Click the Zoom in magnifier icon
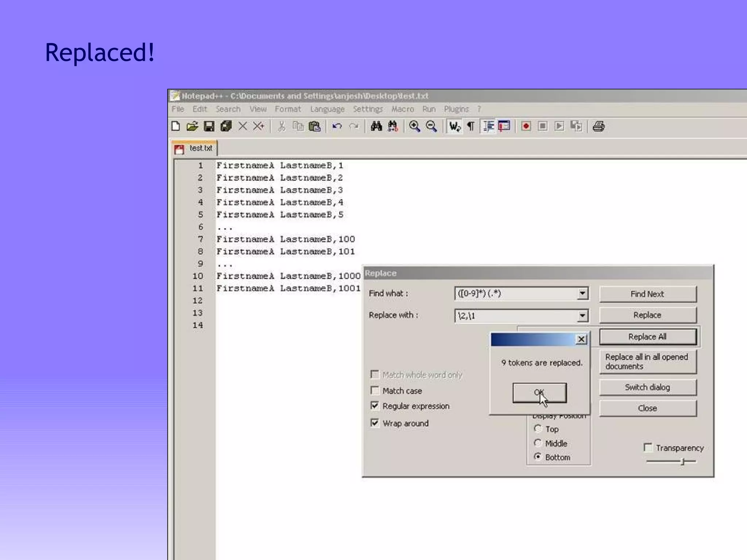The height and width of the screenshot is (560, 747). (414, 126)
